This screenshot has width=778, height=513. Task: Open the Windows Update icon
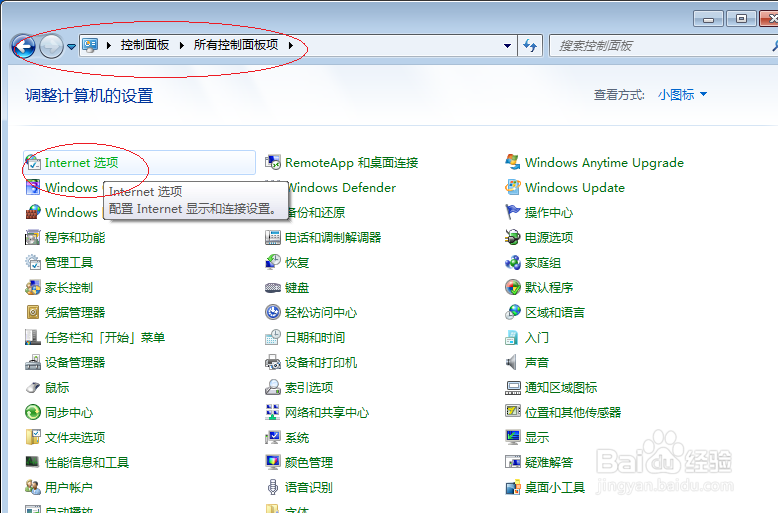(x=513, y=188)
